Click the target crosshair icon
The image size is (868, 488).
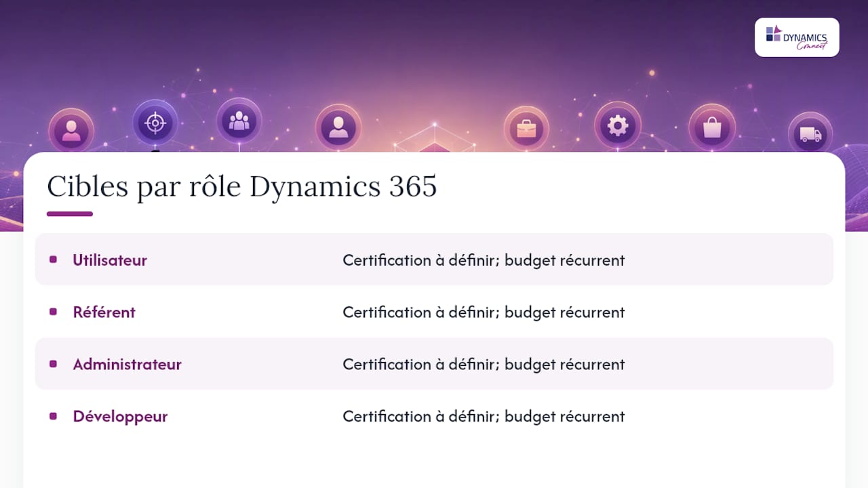tap(155, 123)
